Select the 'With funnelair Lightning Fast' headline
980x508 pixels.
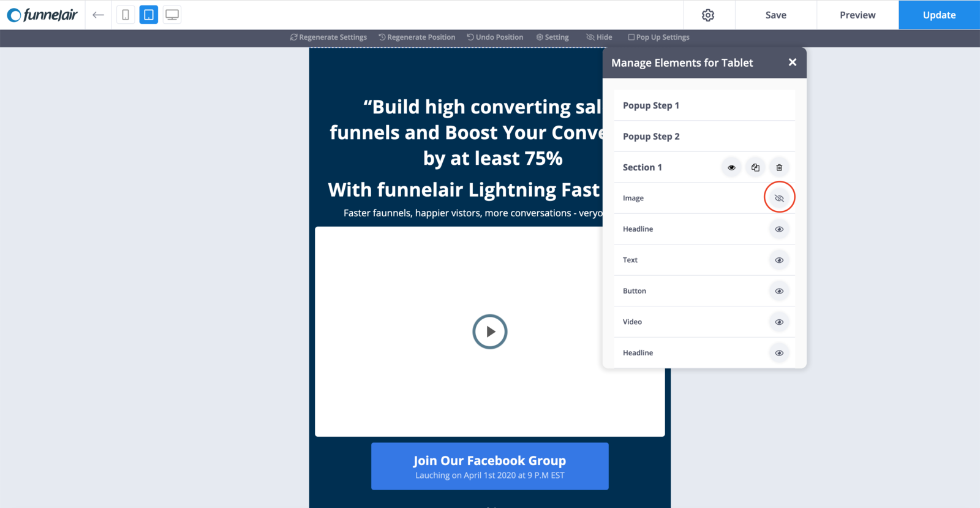point(464,190)
